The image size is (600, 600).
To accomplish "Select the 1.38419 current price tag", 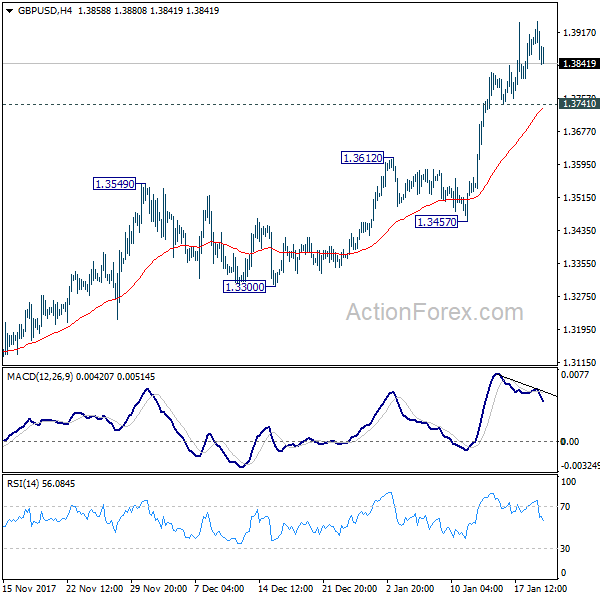I will click(x=579, y=64).
